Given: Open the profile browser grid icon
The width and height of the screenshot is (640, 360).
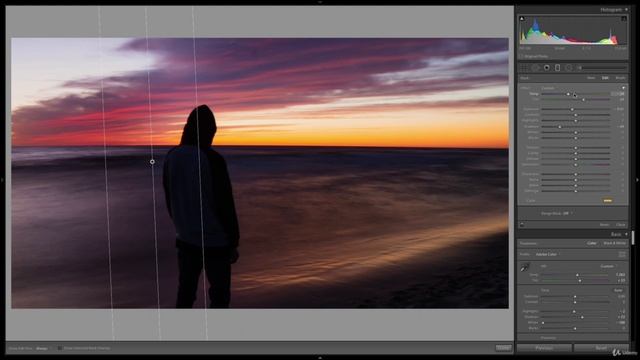Looking at the screenshot, I should coord(622,254).
